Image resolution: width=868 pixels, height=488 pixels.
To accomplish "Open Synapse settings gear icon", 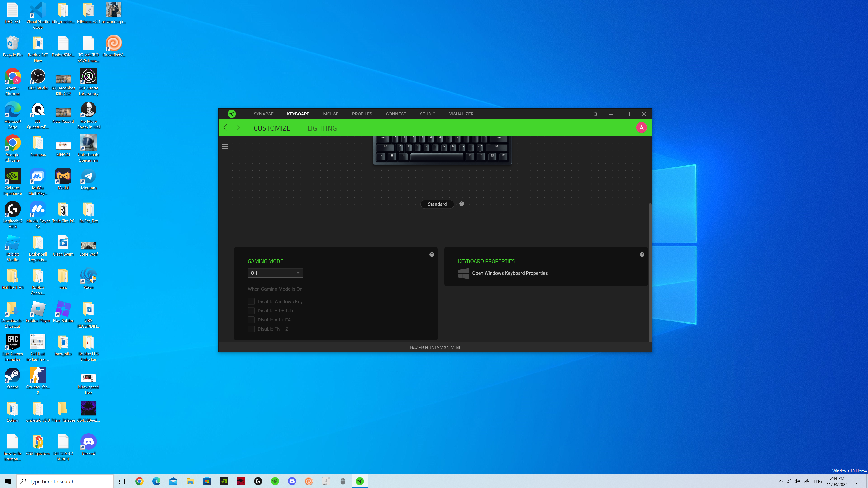I will pyautogui.click(x=595, y=114).
